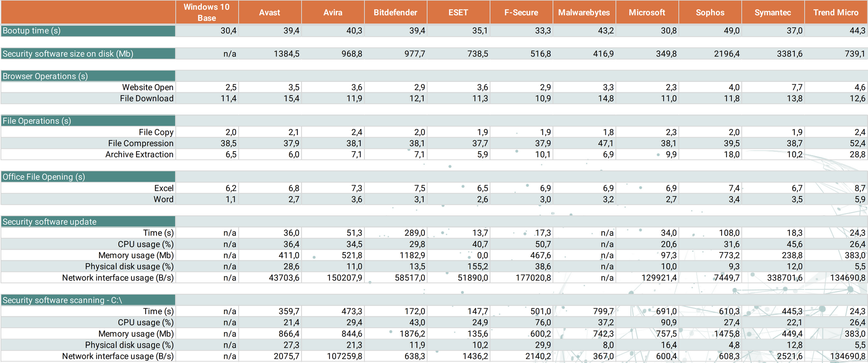Select Sophos Archive Extraction value 18,0

[731, 154]
